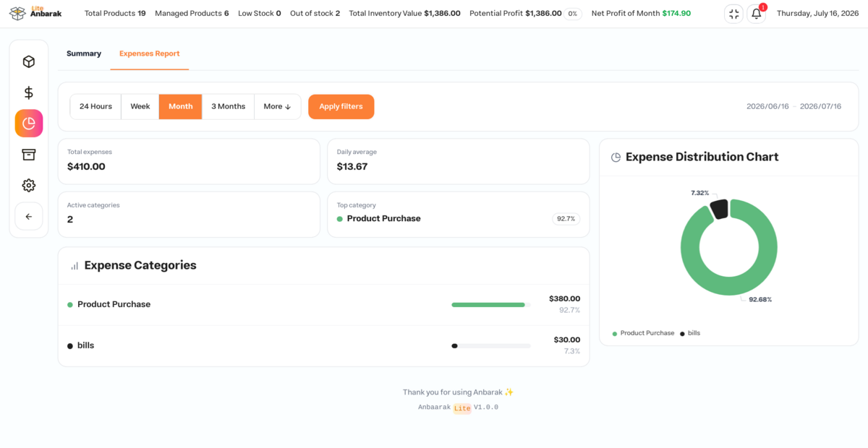The width and height of the screenshot is (868, 448).
Task: Click the date Thursday, July 16, 2026
Action: click(817, 14)
